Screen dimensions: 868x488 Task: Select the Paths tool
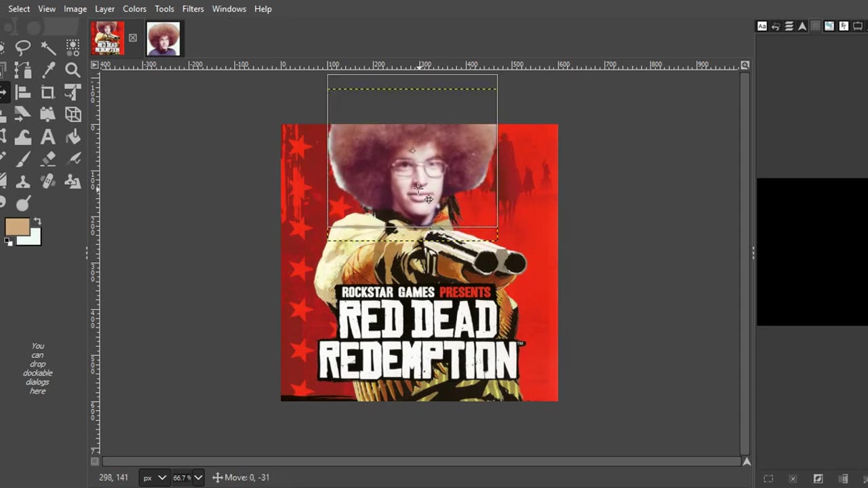(23, 70)
